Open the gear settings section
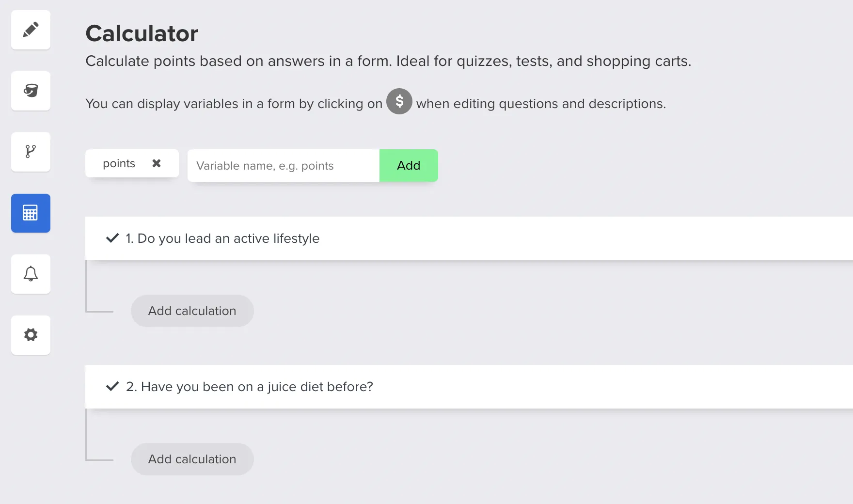 [x=31, y=335]
